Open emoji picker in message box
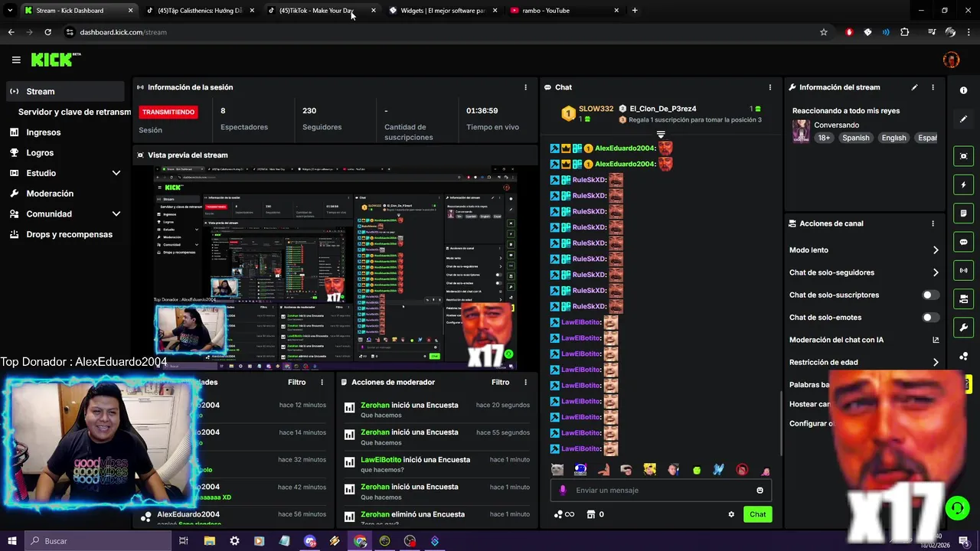980x551 pixels. 759,491
